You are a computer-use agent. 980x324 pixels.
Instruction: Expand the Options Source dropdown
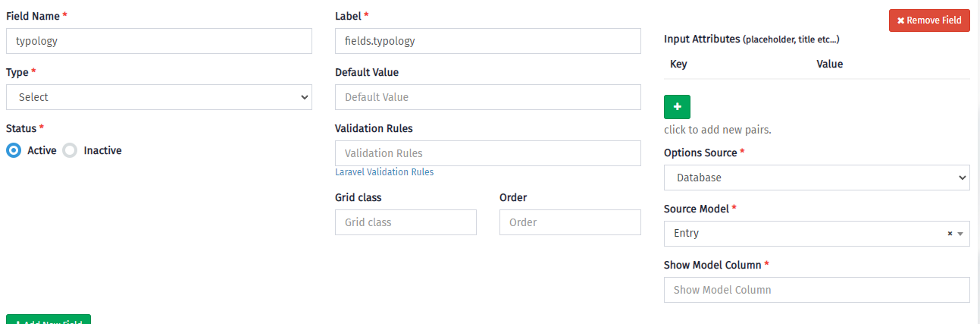(816, 178)
